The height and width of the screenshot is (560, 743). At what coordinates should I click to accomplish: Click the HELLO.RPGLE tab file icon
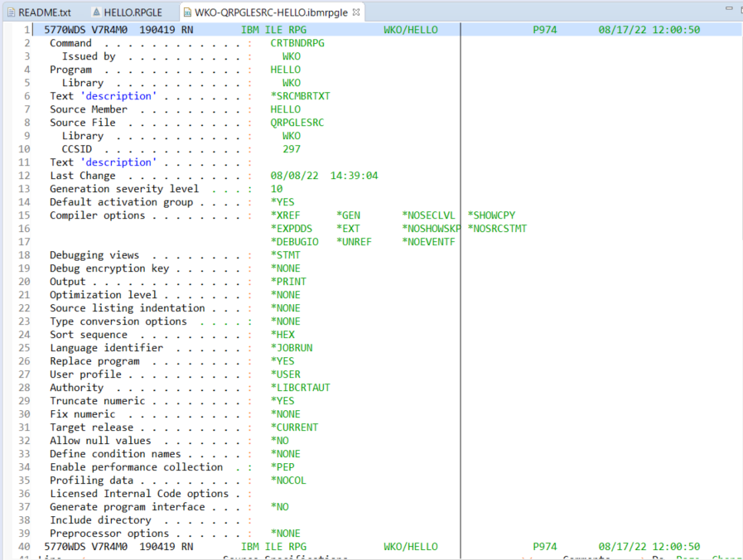[x=96, y=12]
